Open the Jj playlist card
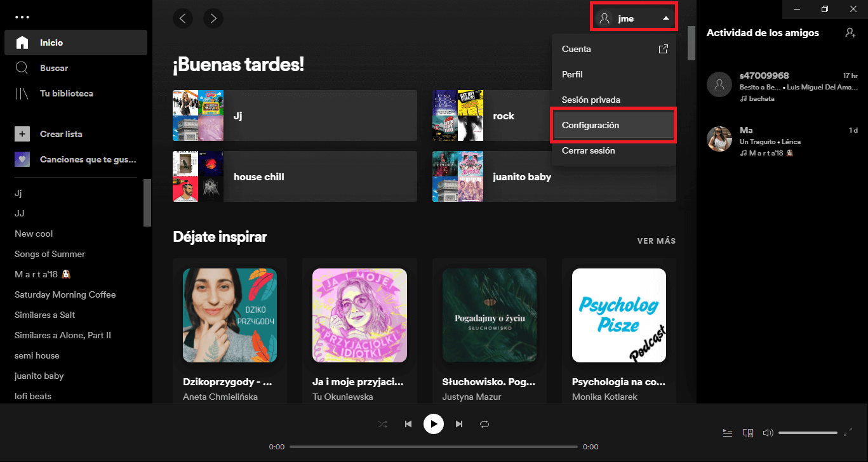 tap(295, 115)
